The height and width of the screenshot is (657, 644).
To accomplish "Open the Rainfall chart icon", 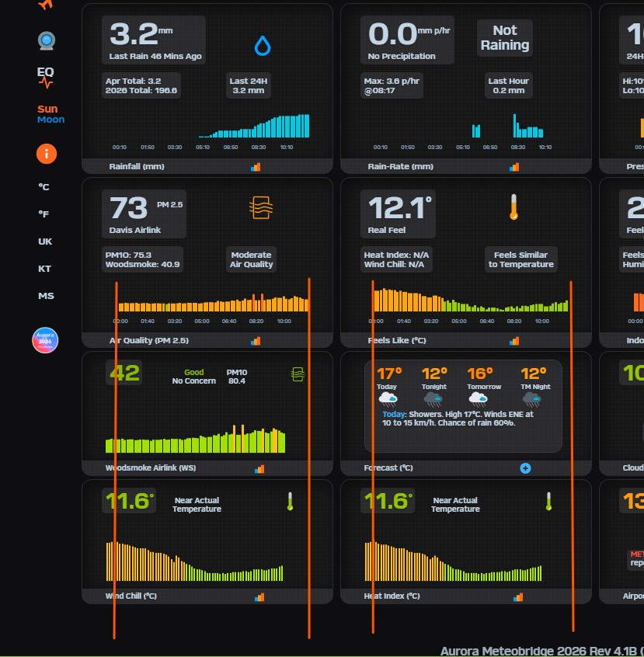I will 256,166.
